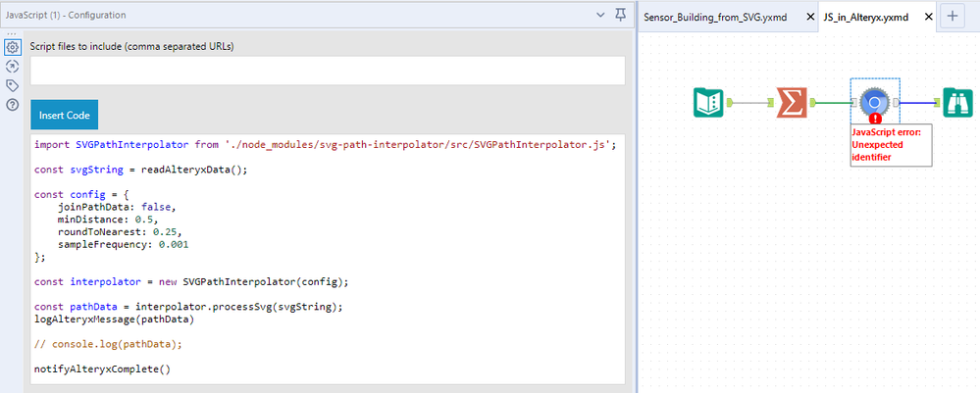Click the 'sampleFrequency: 0.001' line
980x393 pixels.
point(122,244)
